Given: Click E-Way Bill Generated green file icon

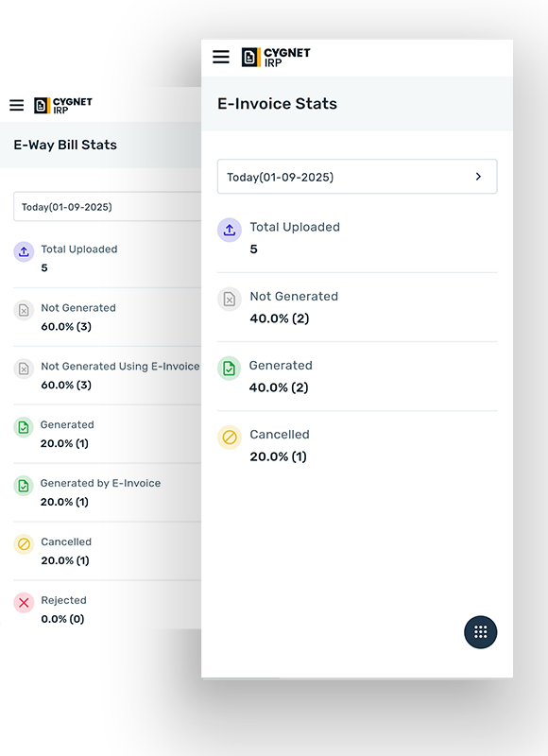Looking at the screenshot, I should 24,427.
